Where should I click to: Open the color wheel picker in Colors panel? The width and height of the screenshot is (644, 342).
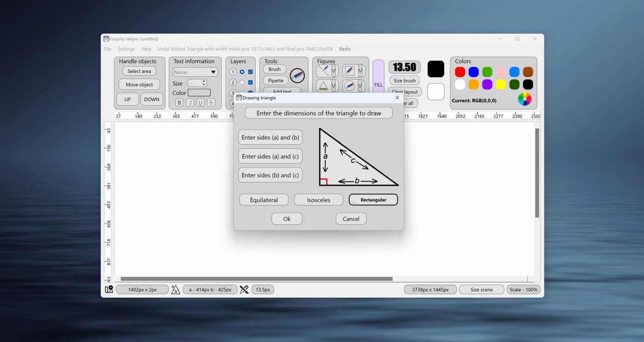524,99
